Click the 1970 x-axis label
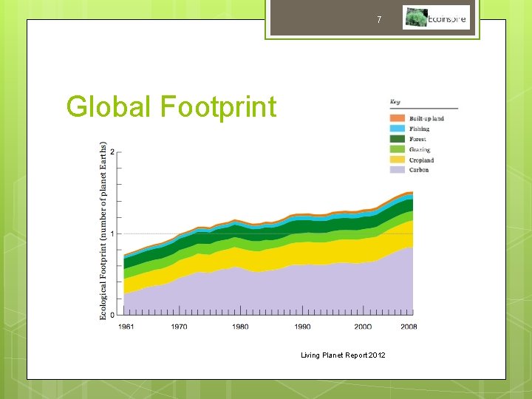 tap(179, 327)
